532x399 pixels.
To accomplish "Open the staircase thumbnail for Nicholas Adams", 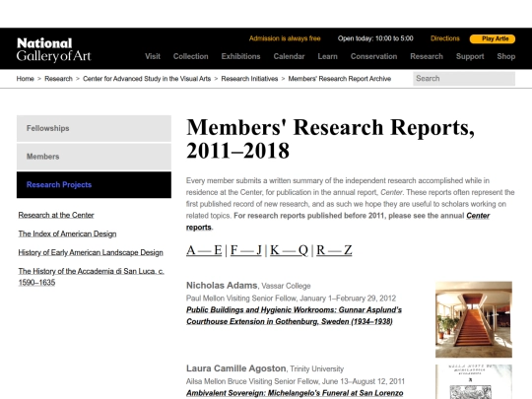I will tap(474, 319).
